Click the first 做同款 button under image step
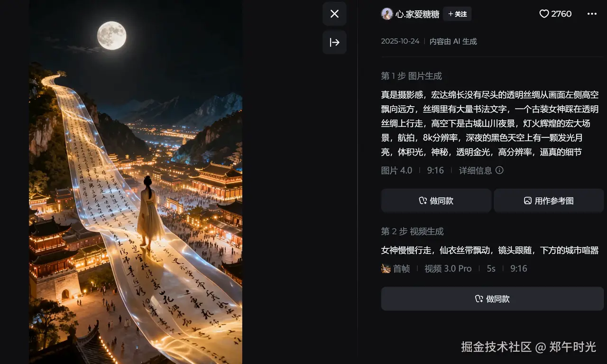The image size is (607, 364). pos(436,200)
